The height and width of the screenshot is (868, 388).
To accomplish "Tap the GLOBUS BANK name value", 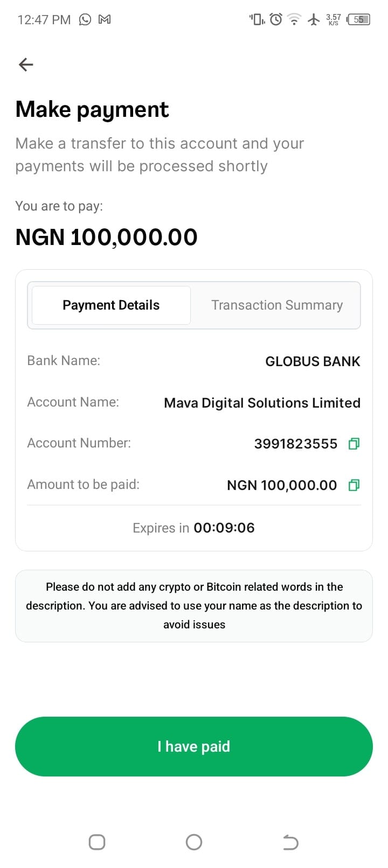I will tap(313, 361).
